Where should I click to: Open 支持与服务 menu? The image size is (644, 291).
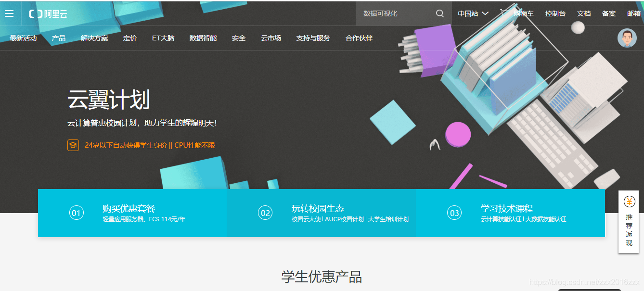click(x=313, y=38)
